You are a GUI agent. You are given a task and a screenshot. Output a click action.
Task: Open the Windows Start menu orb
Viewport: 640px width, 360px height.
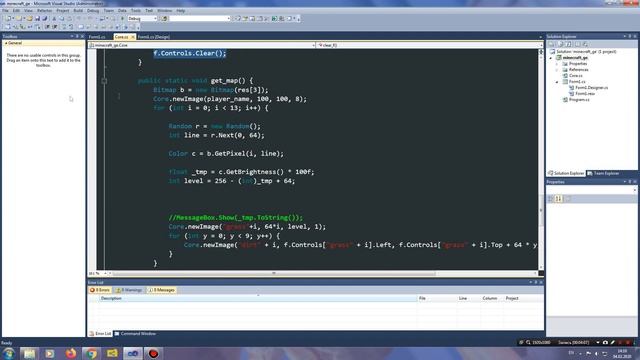8,353
